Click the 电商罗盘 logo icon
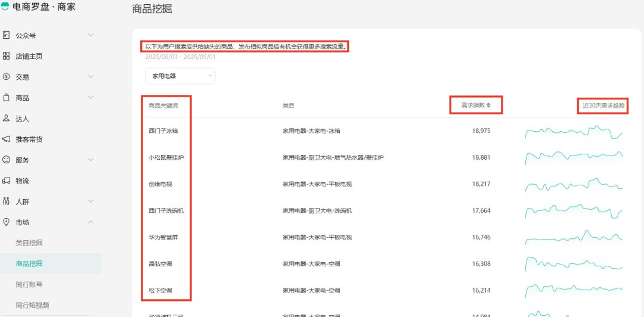Viewport: 644px width, 317px height. 5,7
